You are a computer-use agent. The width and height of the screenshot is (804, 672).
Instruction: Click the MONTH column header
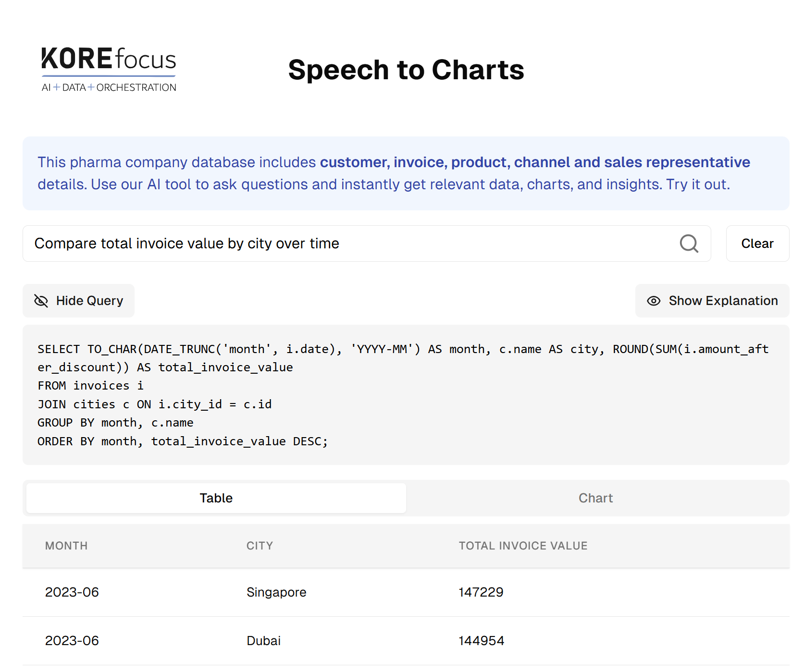click(66, 546)
